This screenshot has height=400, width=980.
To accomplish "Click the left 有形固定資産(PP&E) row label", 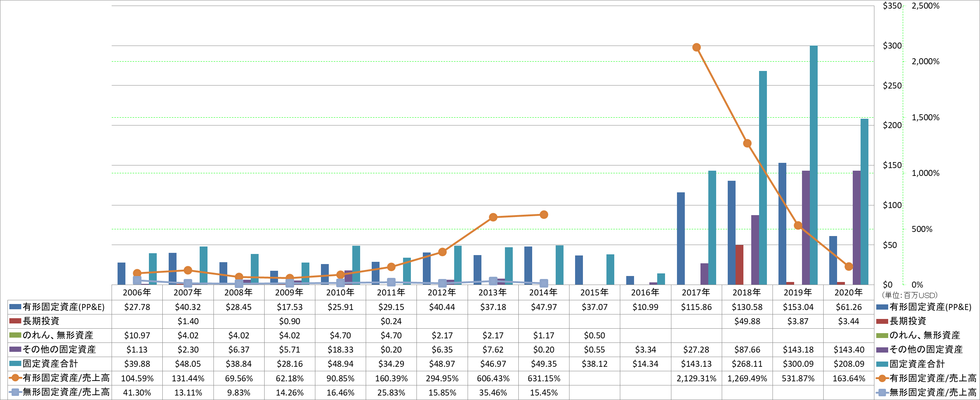I will click(63, 307).
